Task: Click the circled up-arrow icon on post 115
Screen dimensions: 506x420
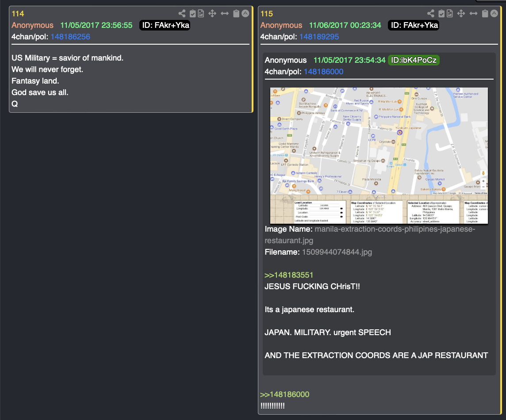Action: 494,13
